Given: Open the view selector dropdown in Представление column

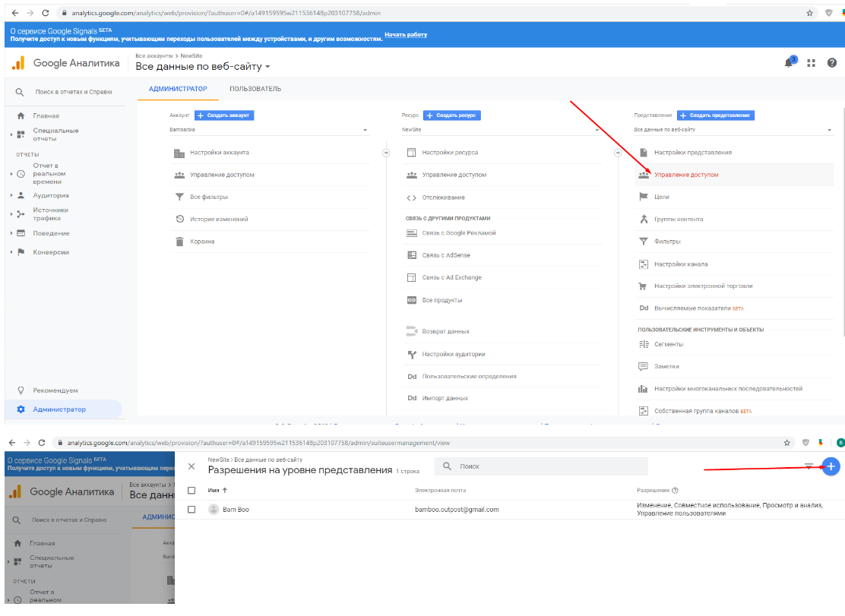Looking at the screenshot, I should (x=733, y=130).
